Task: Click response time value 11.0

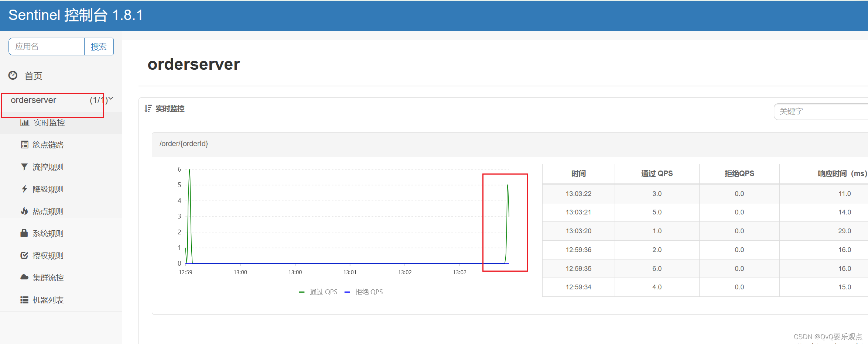Action: pyautogui.click(x=844, y=193)
